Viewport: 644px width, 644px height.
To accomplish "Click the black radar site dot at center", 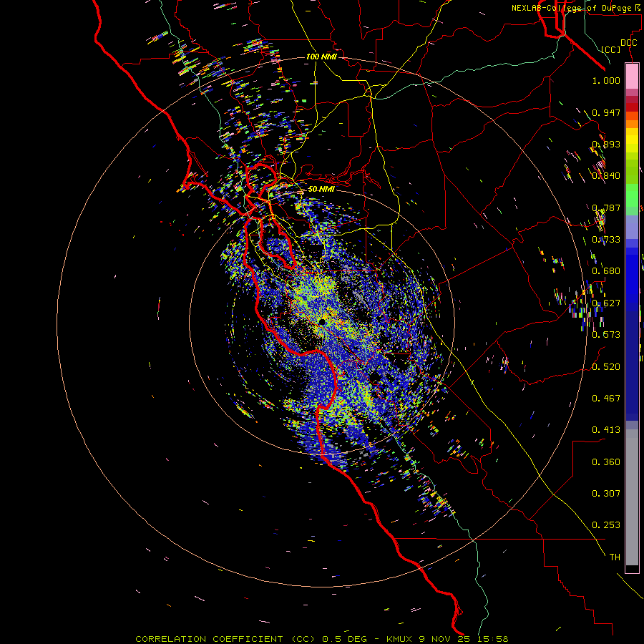I will point(322,321).
